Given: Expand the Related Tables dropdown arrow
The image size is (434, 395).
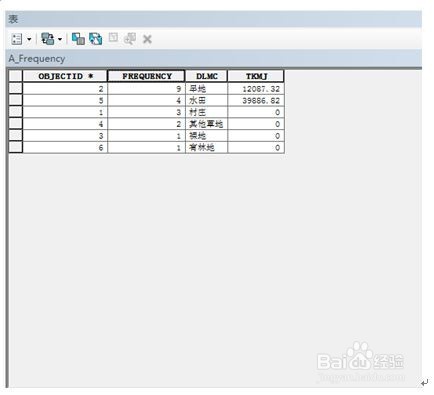Looking at the screenshot, I should (60, 40).
